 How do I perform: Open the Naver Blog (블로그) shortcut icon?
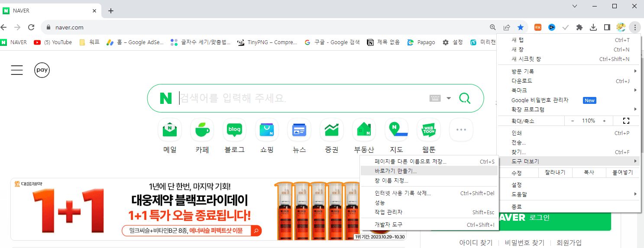click(234, 129)
